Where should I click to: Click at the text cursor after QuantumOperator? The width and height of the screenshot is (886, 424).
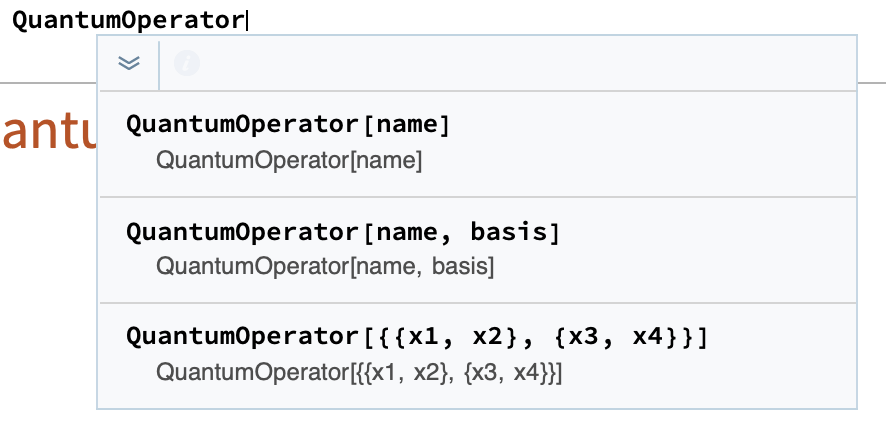[246, 21]
